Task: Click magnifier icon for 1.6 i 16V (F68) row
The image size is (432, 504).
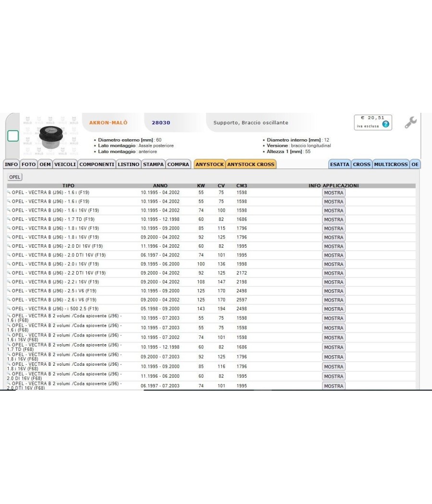Action: tap(9, 335)
